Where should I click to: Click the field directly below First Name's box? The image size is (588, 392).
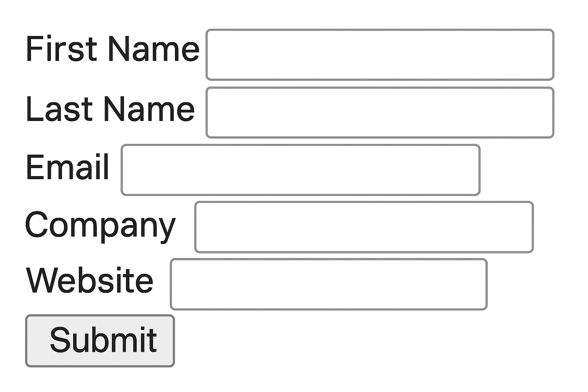tap(379, 113)
